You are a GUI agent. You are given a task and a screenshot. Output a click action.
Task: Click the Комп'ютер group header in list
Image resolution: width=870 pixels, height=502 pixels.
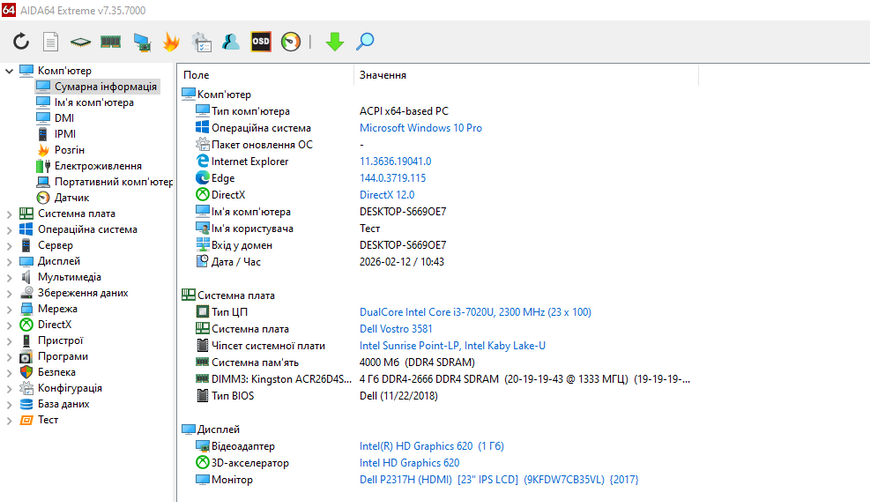tap(224, 95)
